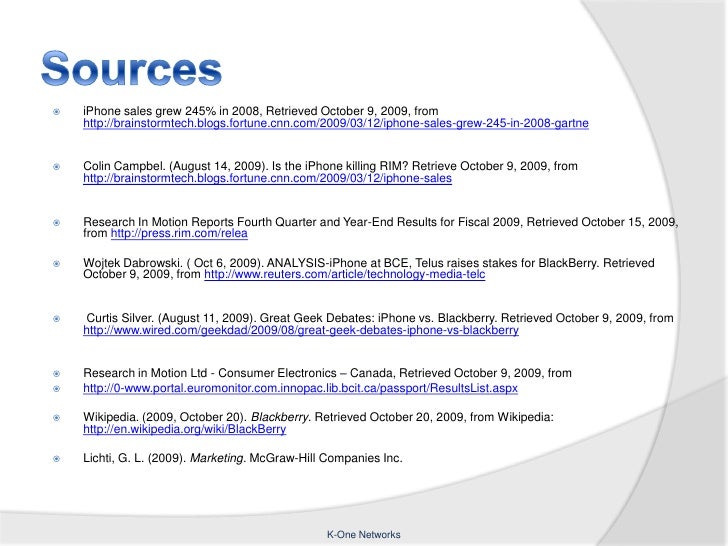This screenshot has width=728, height=546.
Task: Open the fortune.cnn.com iphone-sales-grew-245-in-2008 link
Action: pos(336,124)
